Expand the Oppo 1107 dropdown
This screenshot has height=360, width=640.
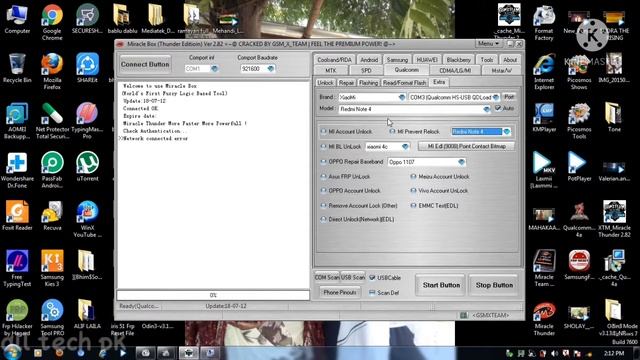coord(461,162)
